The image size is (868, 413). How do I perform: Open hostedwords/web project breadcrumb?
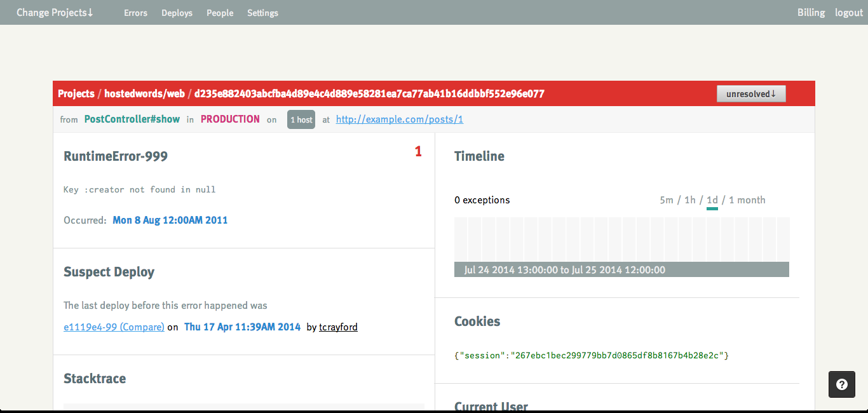coord(144,94)
